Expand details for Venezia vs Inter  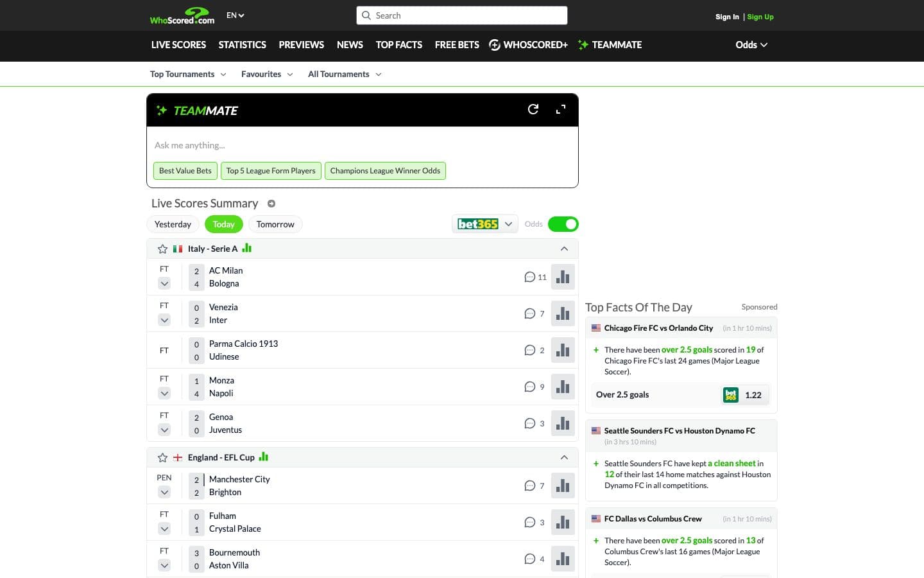tap(164, 320)
